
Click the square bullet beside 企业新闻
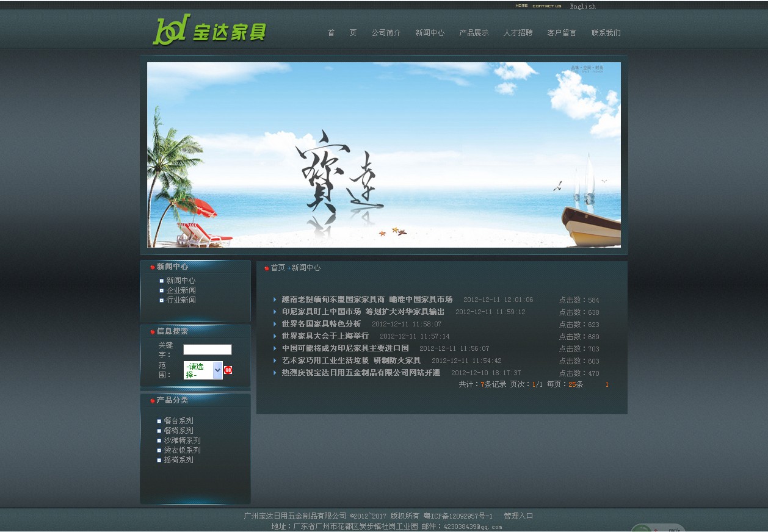162,290
